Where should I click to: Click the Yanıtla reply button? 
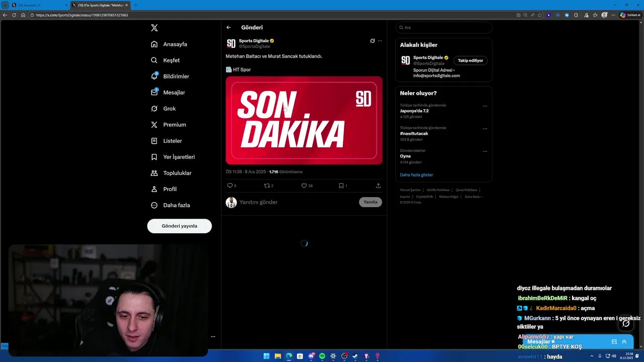point(370,202)
